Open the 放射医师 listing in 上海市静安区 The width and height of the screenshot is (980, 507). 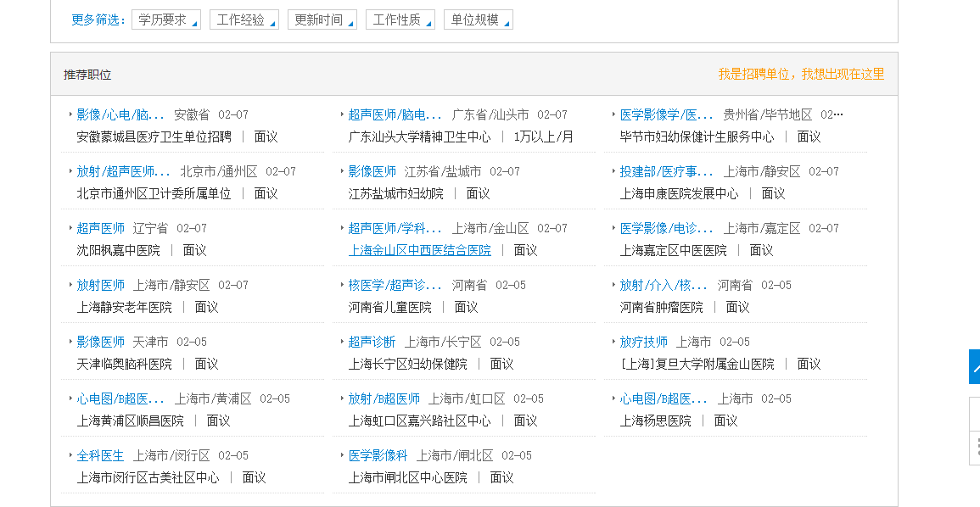pos(100,284)
